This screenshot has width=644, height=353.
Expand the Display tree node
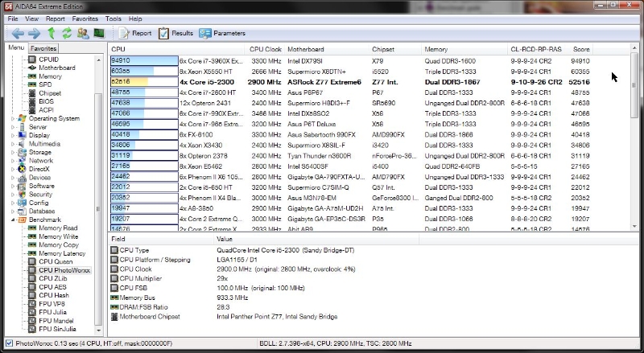point(13,135)
